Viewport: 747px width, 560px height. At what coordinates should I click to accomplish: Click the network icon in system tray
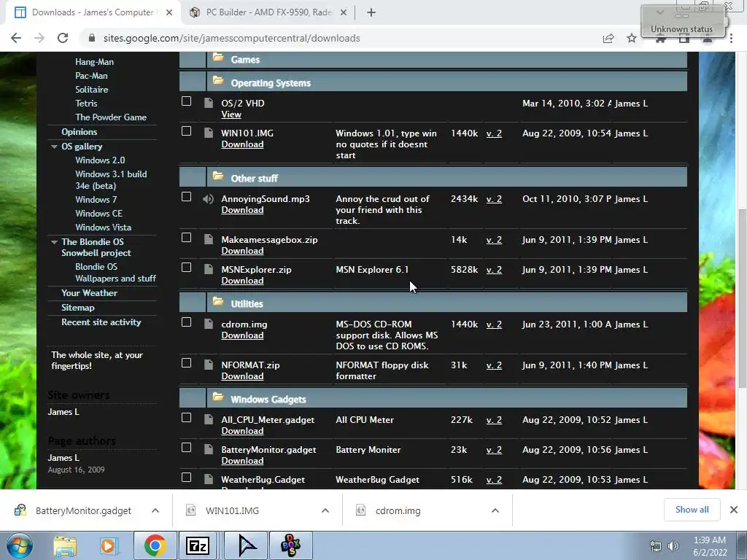pyautogui.click(x=656, y=545)
